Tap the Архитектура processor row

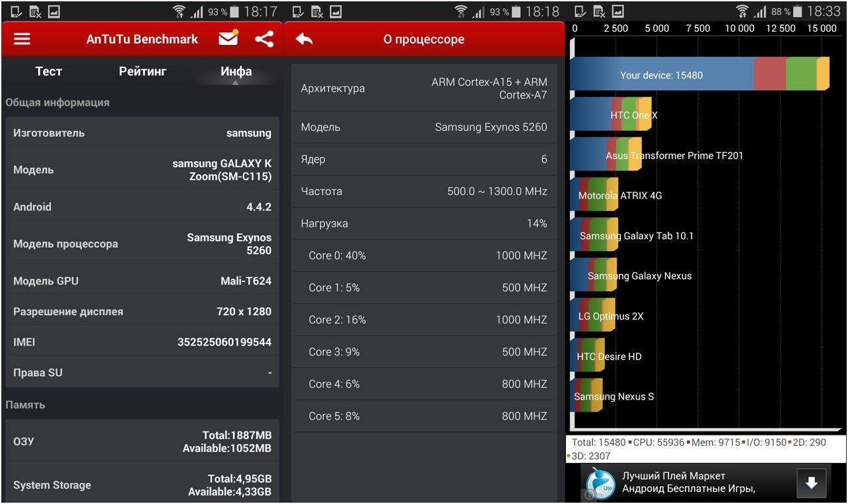423,89
